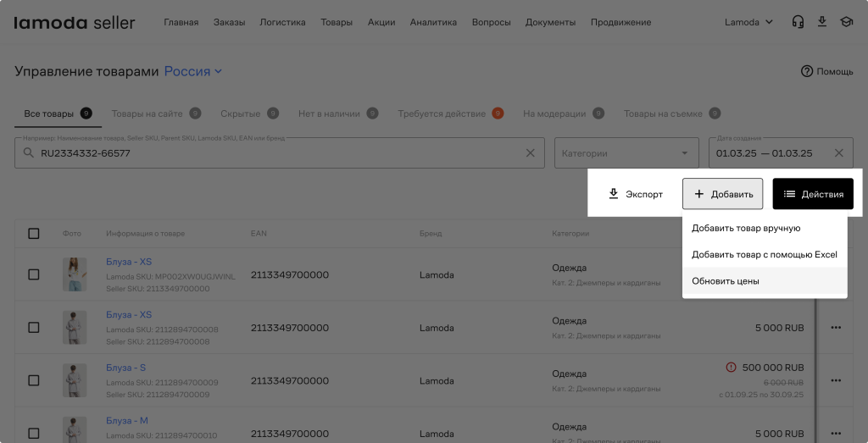Choose Добавить товар с помощью Excel
This screenshot has width=868, height=443.
click(x=765, y=254)
